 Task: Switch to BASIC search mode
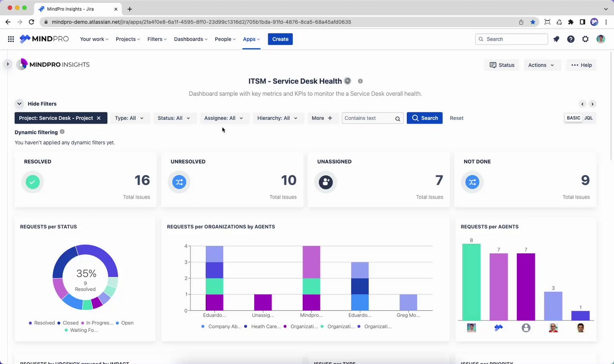[x=574, y=118]
